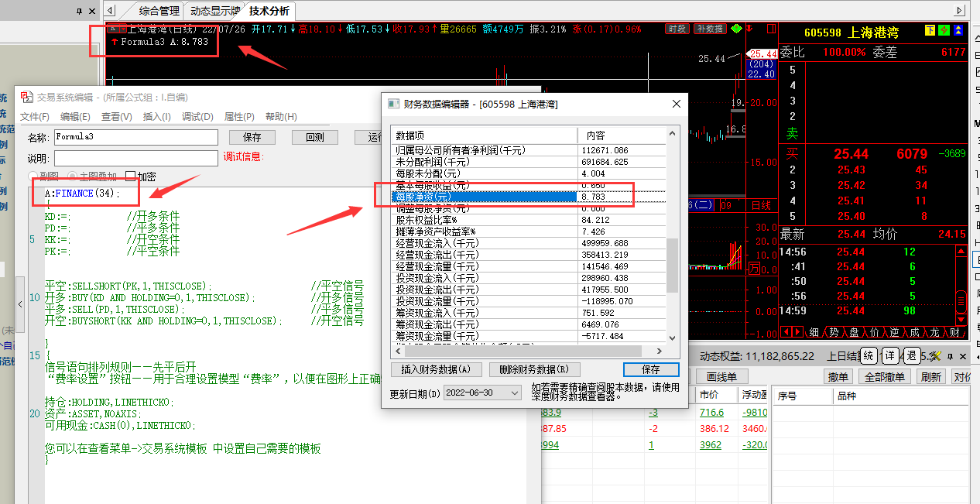980x504 pixels.
Task: Open the 调试(D) menu
Action: 197,117
